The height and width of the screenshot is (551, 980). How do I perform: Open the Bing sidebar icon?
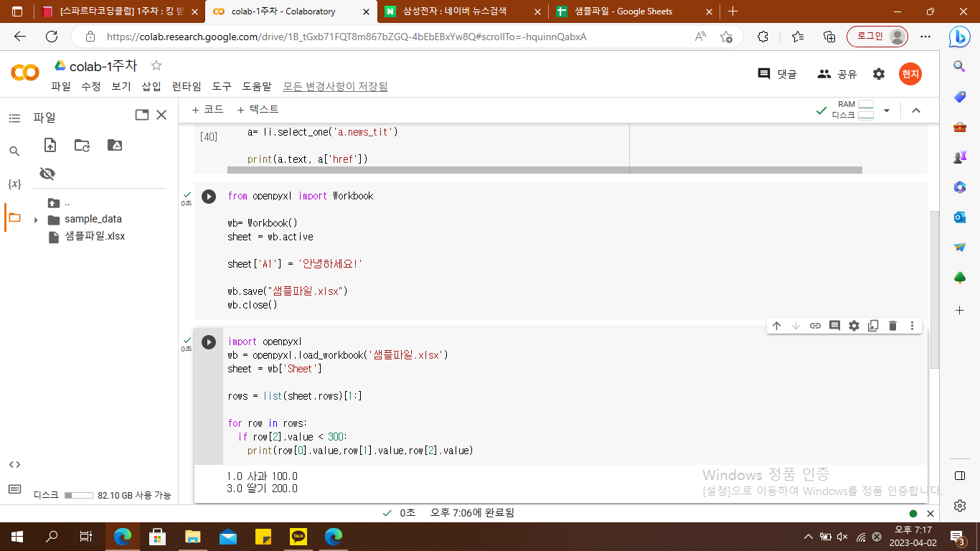(960, 37)
